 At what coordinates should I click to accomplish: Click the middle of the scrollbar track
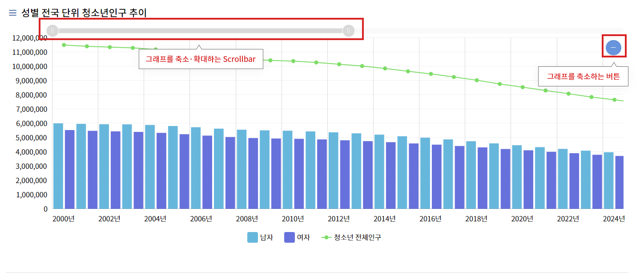(x=200, y=30)
